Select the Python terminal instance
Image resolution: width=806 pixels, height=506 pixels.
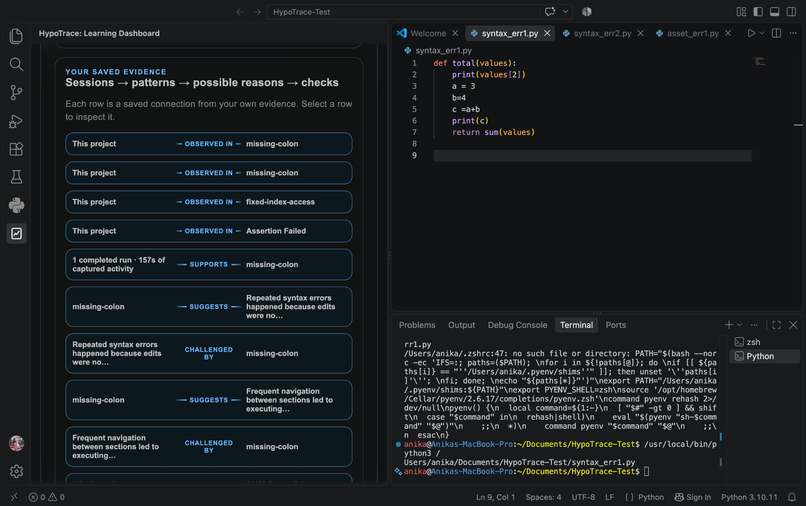pyautogui.click(x=765, y=356)
